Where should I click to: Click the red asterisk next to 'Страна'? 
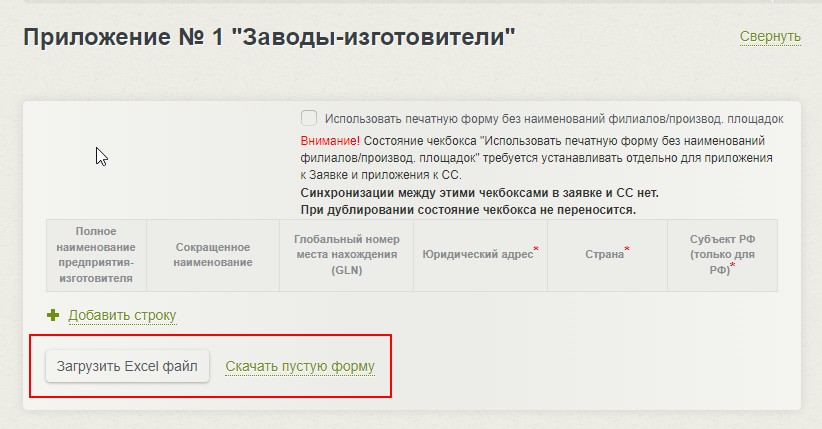click(627, 249)
